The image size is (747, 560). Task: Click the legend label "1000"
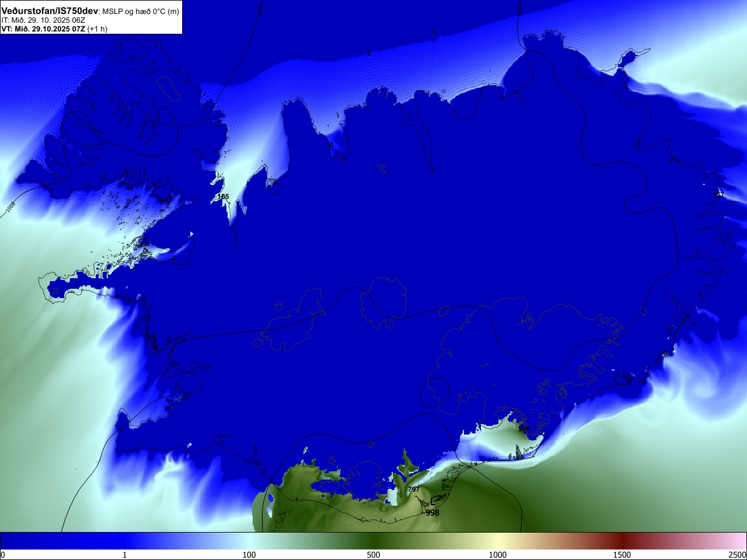[498, 555]
